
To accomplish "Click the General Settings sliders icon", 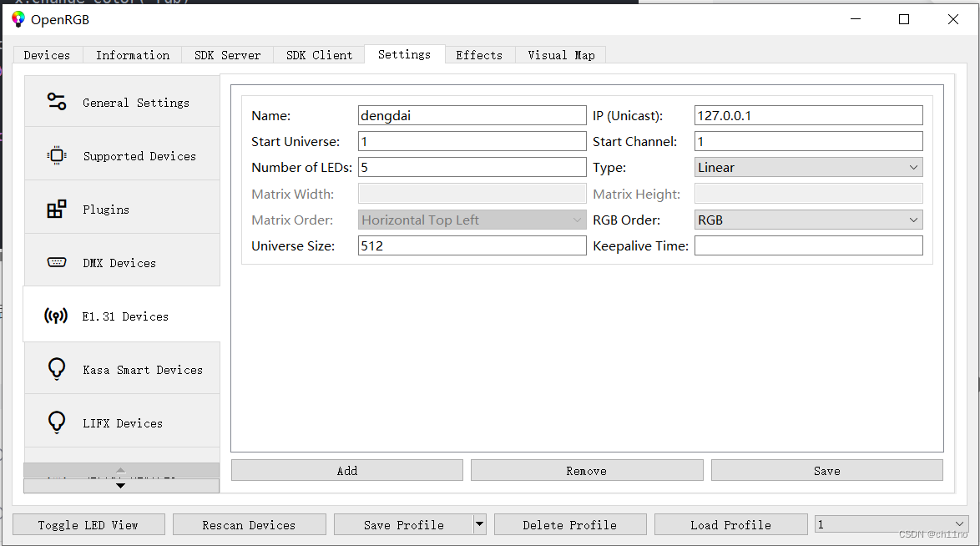I will (x=56, y=101).
